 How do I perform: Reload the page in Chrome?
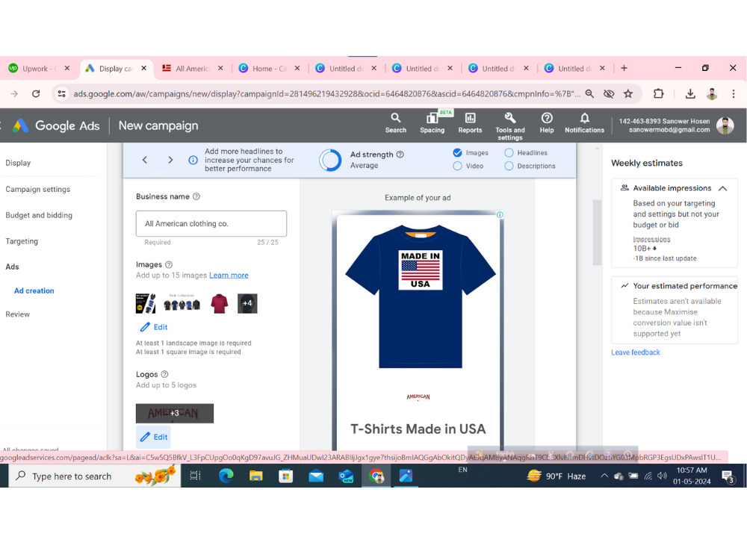coord(36,94)
